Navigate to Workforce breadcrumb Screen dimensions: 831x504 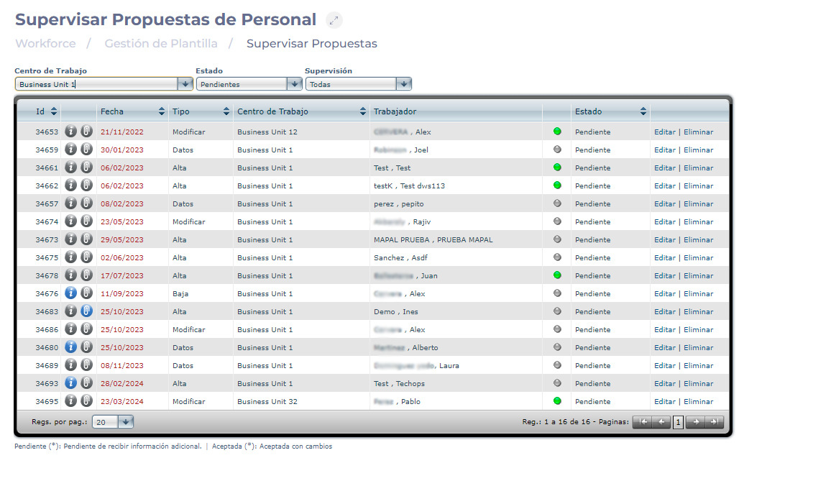[45, 44]
